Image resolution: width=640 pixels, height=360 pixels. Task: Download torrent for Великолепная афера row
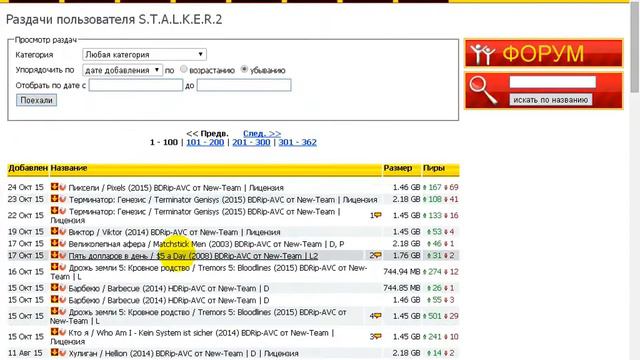point(54,243)
